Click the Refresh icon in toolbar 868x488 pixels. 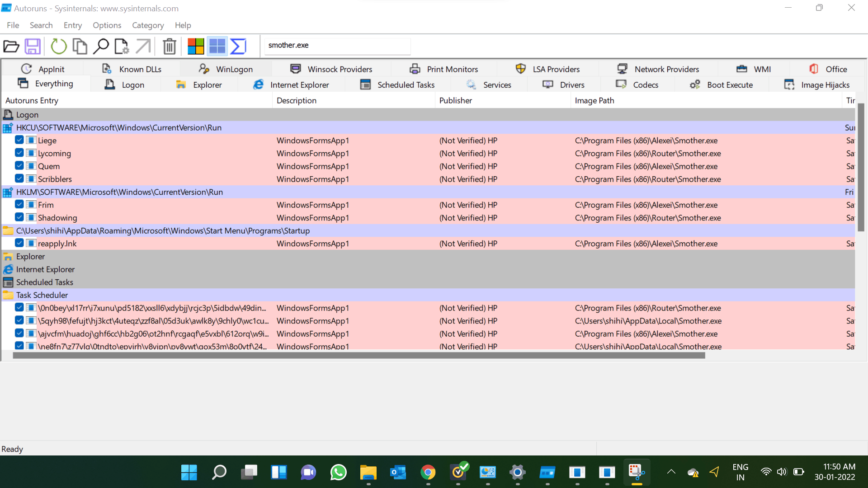click(58, 46)
